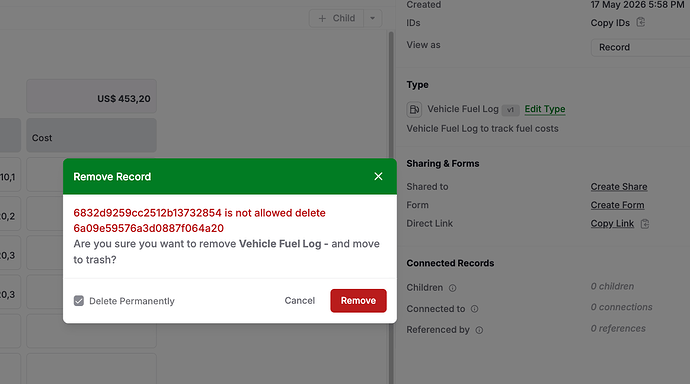Click the Vehicle Fuel Log type icon

tap(414, 109)
